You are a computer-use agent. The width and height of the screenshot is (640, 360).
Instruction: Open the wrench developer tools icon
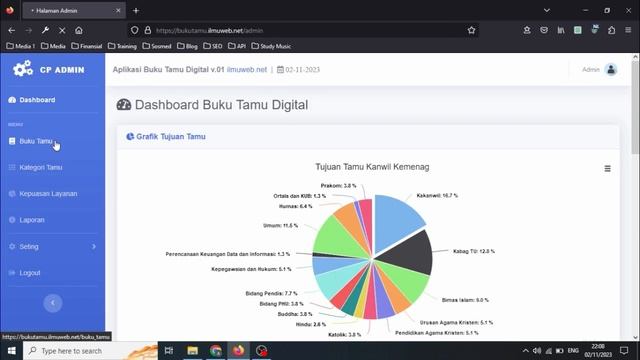(x=45, y=30)
